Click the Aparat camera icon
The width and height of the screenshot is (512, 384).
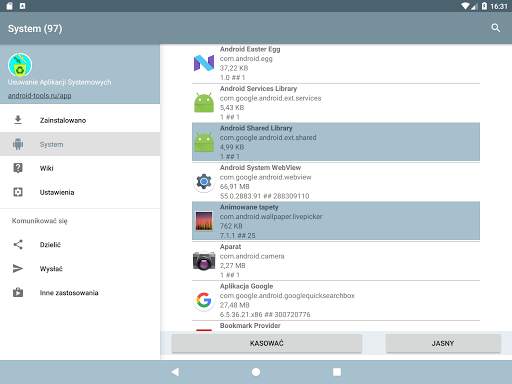pos(204,261)
